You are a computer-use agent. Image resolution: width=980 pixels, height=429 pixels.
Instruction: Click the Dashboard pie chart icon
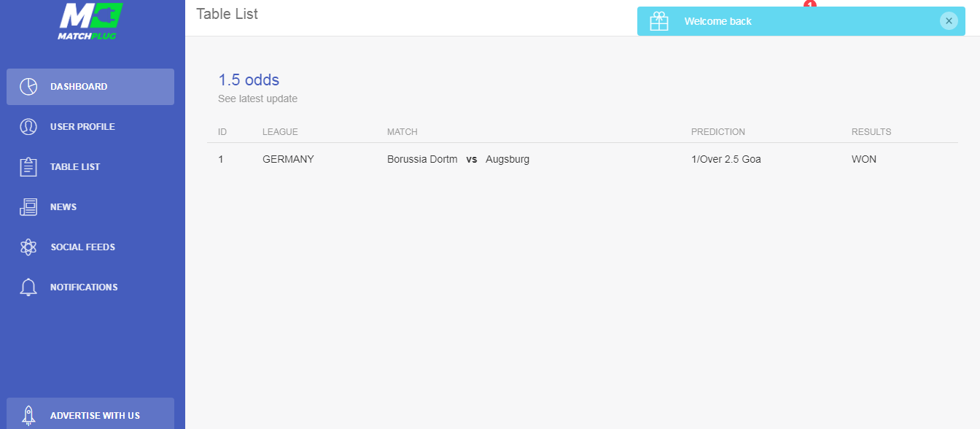(28, 87)
